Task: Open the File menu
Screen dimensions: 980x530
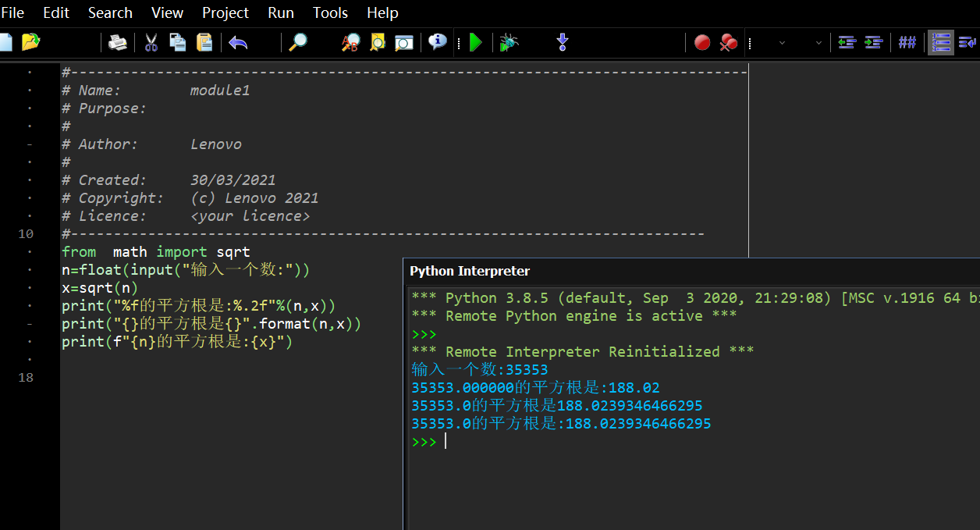Action: click(x=12, y=12)
